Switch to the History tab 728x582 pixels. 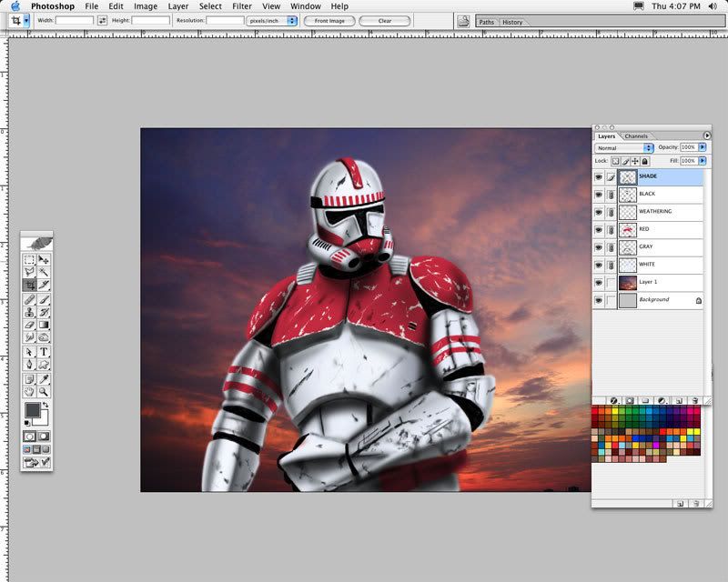[512, 22]
